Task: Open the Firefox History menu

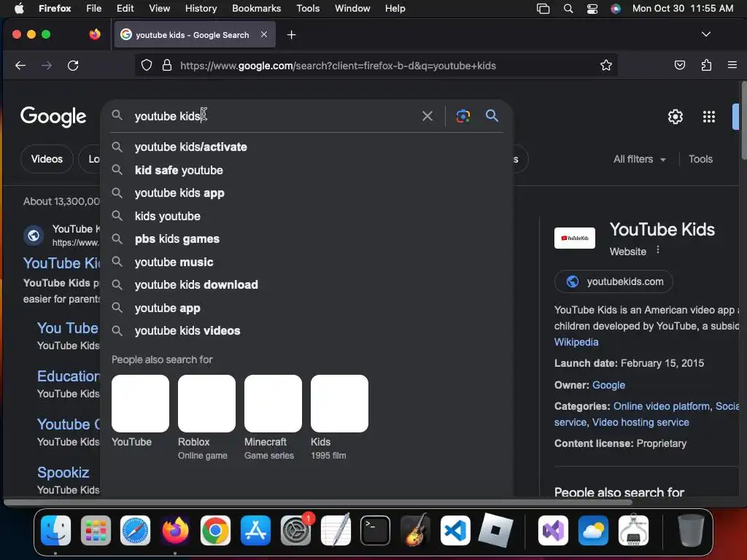Action: (x=201, y=8)
